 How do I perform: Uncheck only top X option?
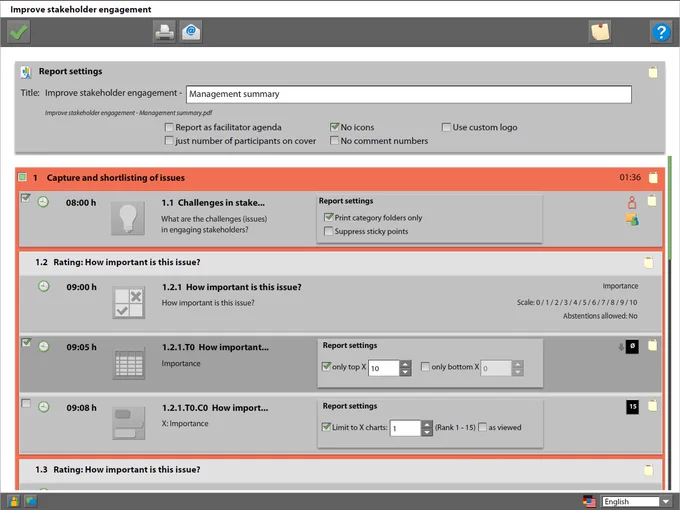[x=326, y=366]
